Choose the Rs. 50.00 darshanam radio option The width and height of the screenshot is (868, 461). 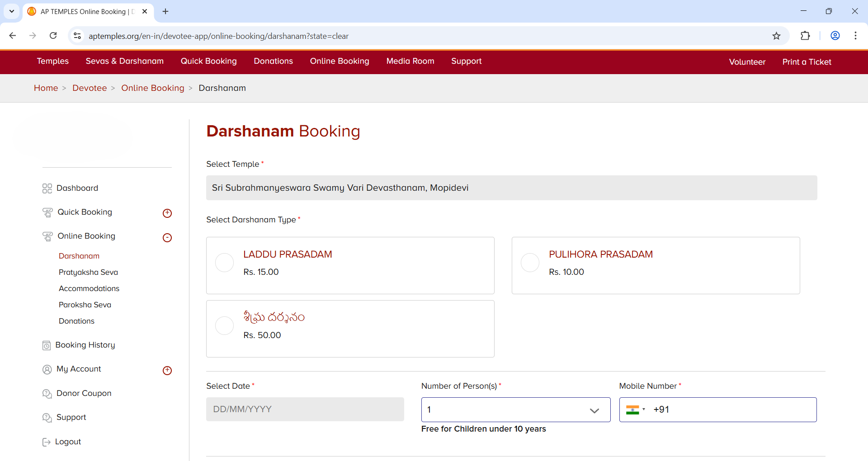(224, 326)
